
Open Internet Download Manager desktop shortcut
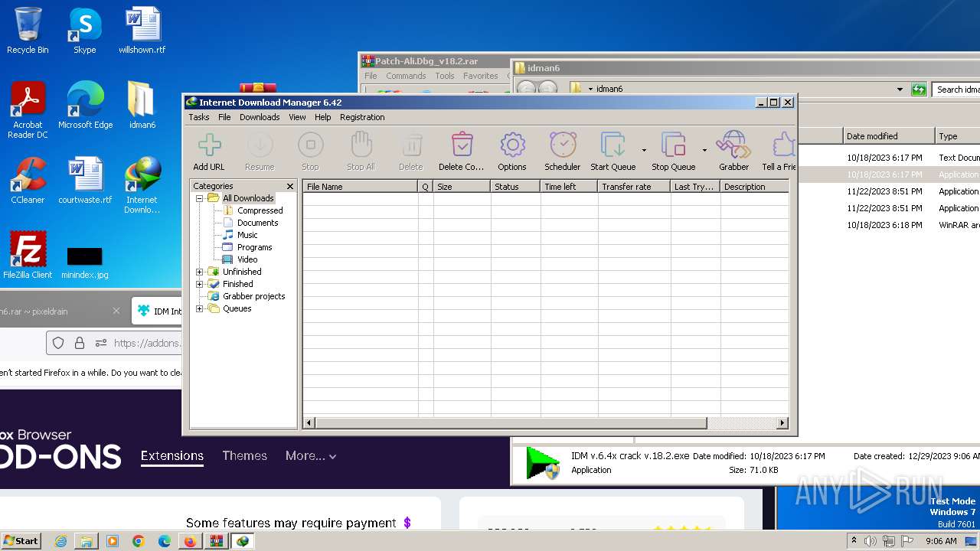(x=142, y=185)
